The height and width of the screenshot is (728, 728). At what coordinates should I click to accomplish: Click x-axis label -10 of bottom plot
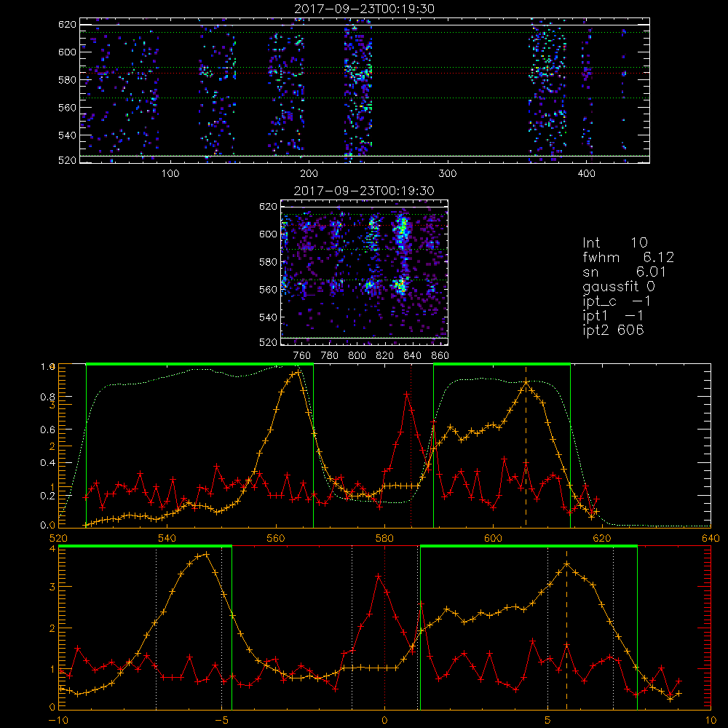click(x=58, y=721)
